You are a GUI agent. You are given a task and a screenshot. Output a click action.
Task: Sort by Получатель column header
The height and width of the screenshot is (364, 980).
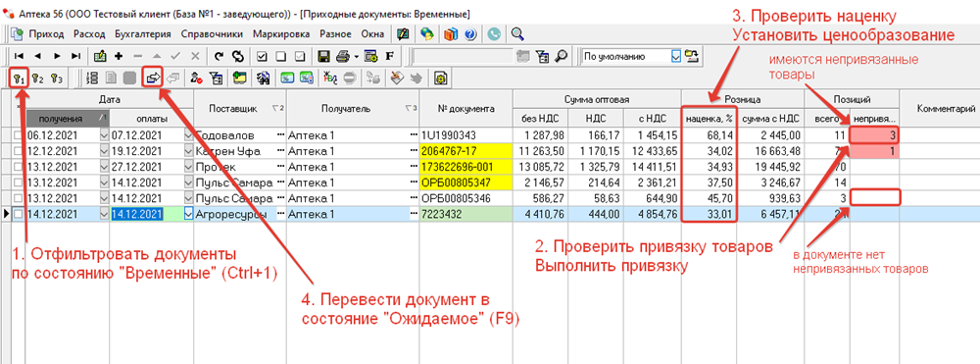pos(353,108)
